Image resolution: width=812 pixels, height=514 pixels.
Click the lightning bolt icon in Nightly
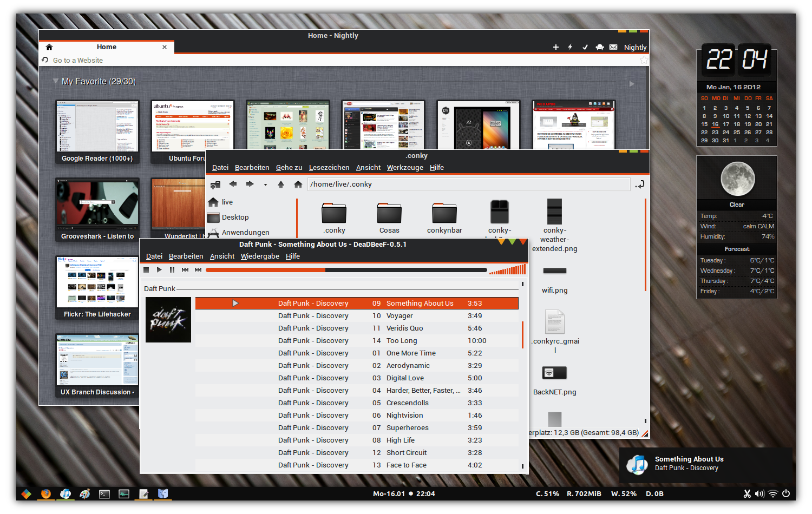click(x=570, y=47)
